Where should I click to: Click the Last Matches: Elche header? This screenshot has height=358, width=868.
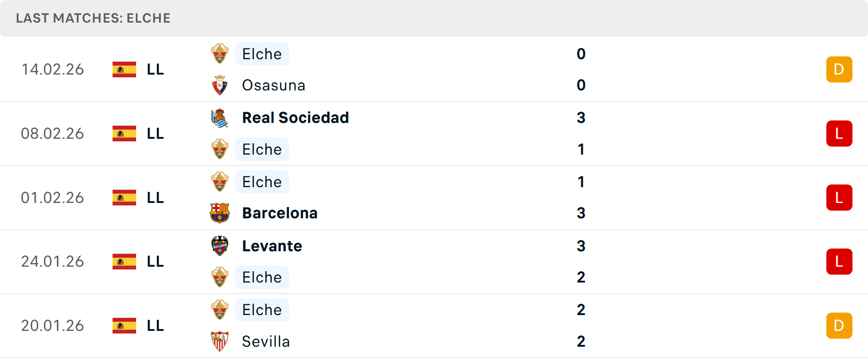click(x=93, y=18)
